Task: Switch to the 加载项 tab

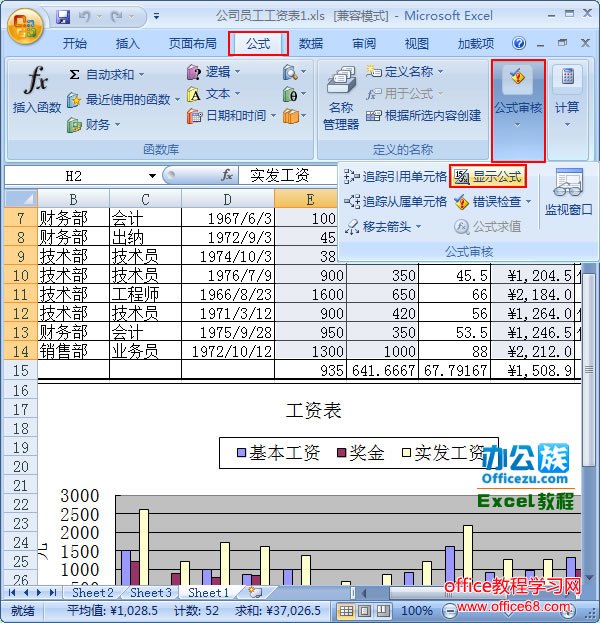Action: click(475, 43)
